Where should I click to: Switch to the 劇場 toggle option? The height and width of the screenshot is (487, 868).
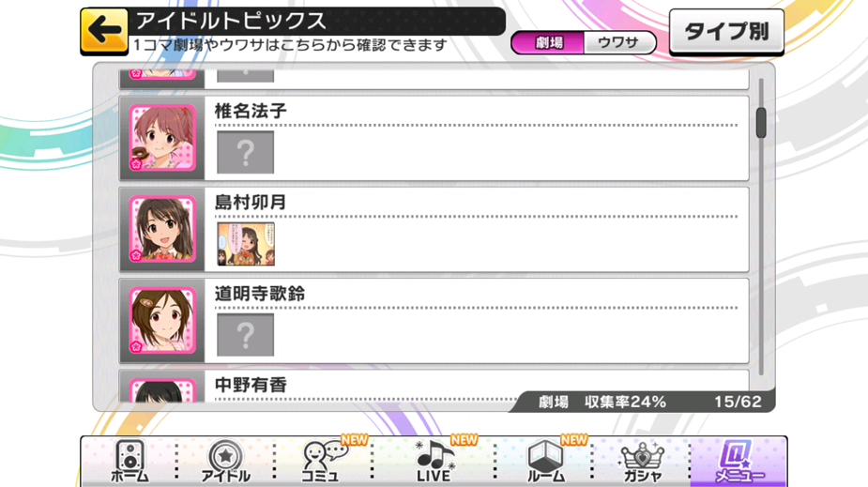549,42
